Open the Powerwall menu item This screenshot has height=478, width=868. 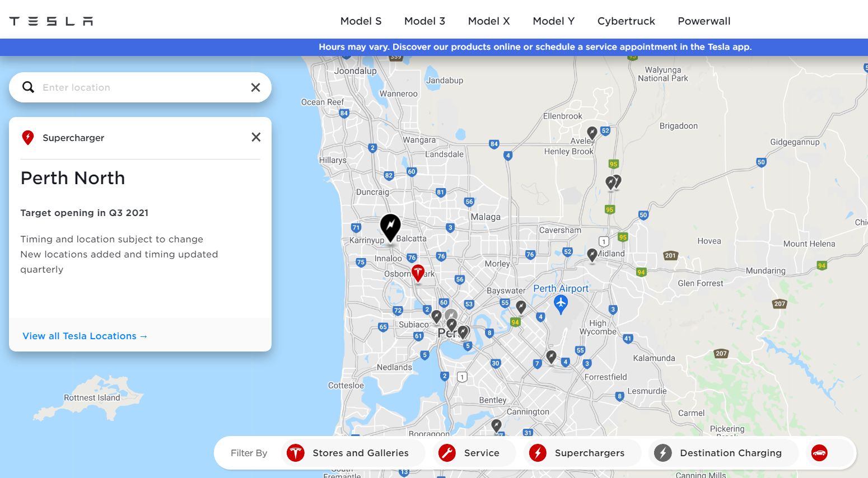point(704,21)
